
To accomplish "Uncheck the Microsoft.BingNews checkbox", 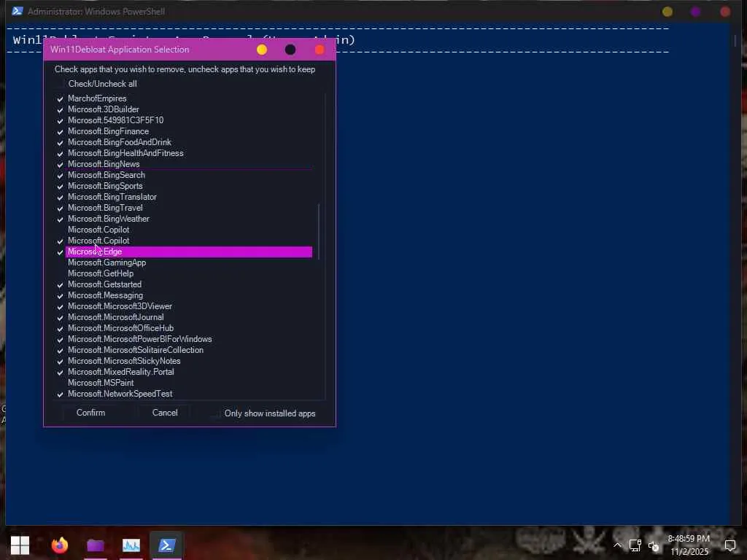I will [x=60, y=164].
